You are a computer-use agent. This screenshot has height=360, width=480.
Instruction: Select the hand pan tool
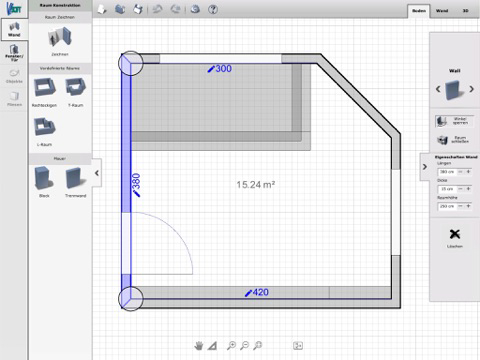coord(199,346)
